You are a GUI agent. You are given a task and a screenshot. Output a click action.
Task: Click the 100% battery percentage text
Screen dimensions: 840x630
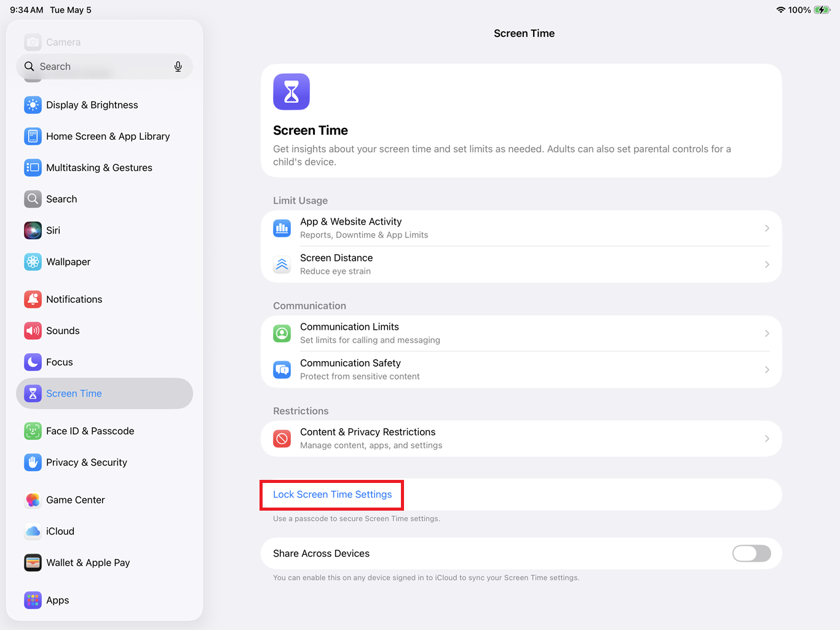tap(799, 10)
